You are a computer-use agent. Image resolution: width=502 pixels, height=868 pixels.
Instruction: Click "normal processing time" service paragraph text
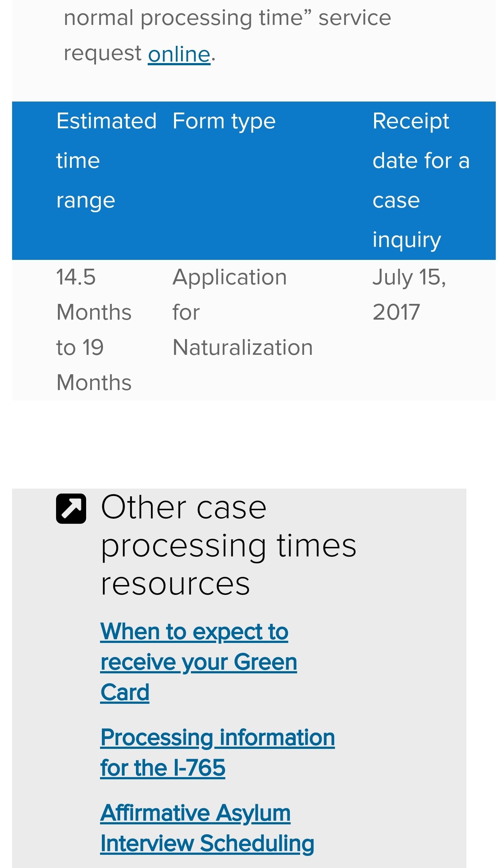(x=227, y=36)
